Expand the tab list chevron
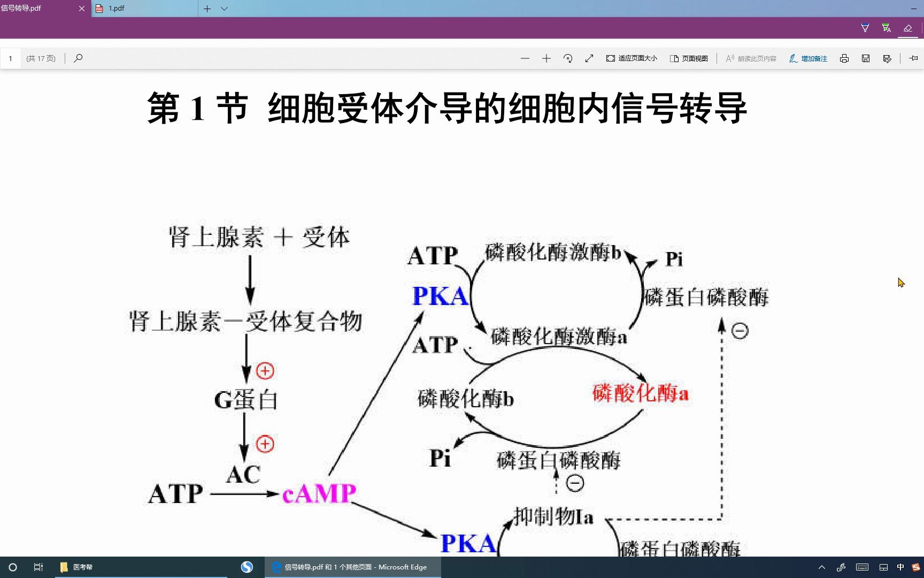 coord(225,9)
